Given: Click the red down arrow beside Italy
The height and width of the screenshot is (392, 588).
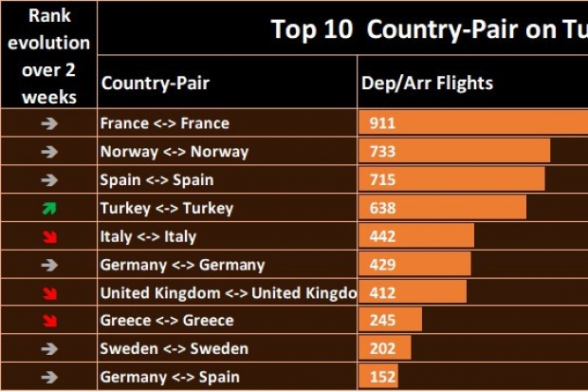Looking at the screenshot, I should tap(49, 236).
